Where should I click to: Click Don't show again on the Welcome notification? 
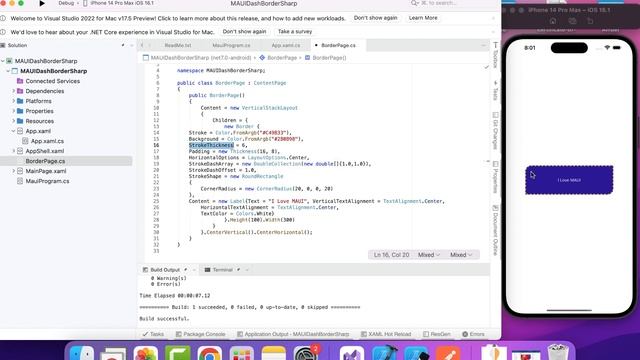coord(376,18)
